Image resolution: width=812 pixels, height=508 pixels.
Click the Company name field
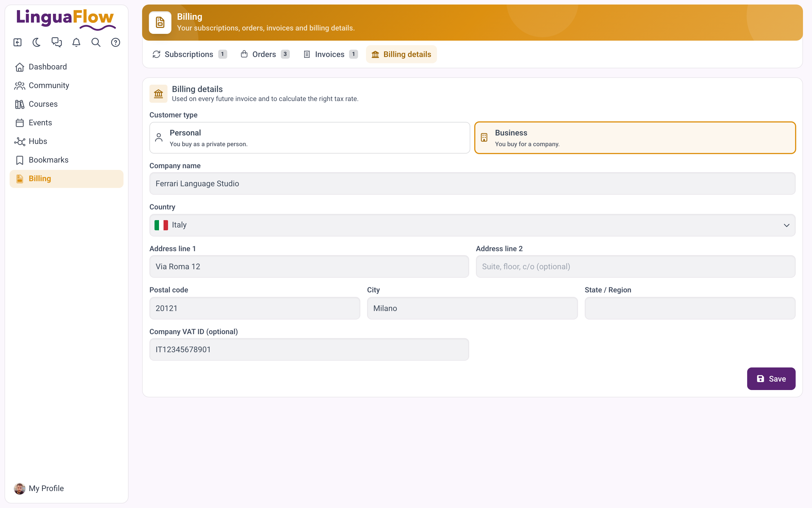click(x=472, y=184)
